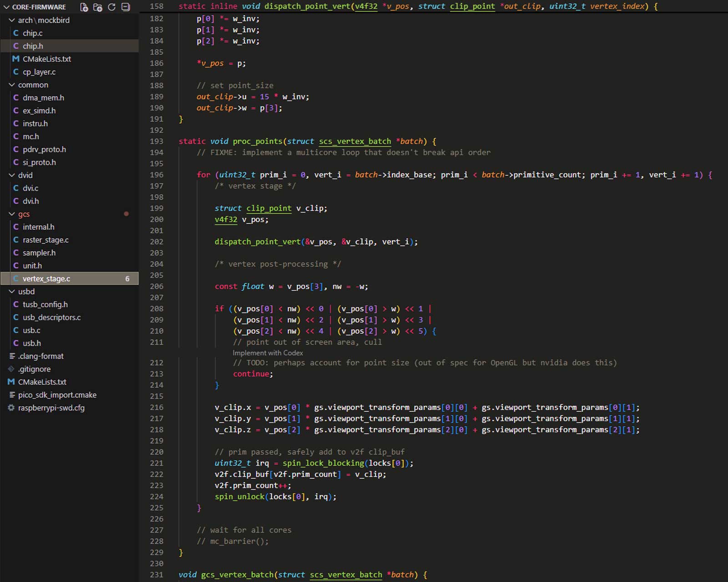The image size is (728, 582).
Task: Click the M icon of root CMakeLists.txt
Action: (11, 382)
